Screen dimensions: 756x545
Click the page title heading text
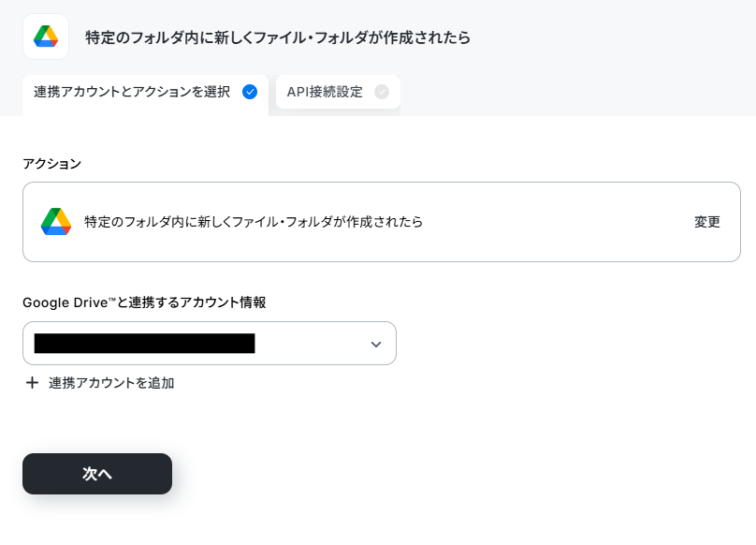tap(278, 37)
